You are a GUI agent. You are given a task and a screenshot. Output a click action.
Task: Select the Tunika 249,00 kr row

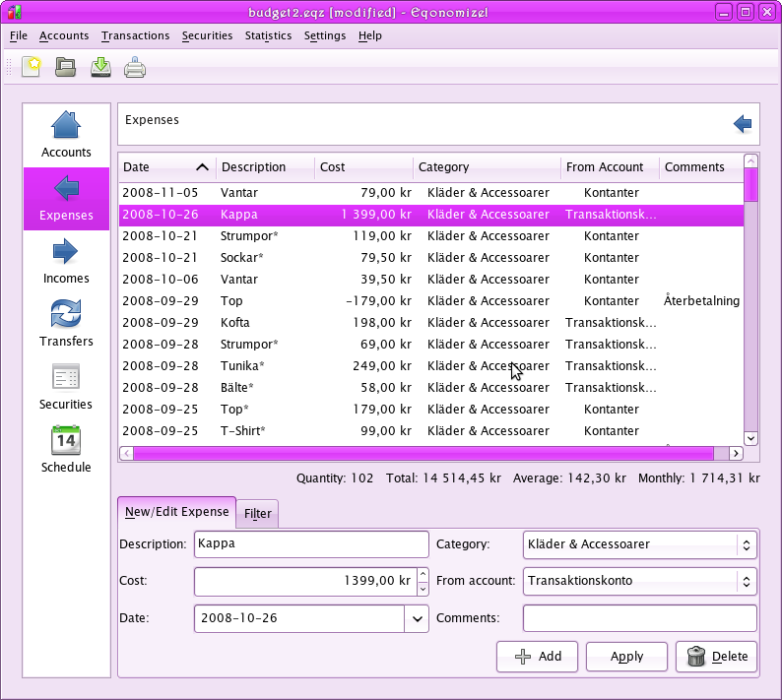click(x=431, y=366)
